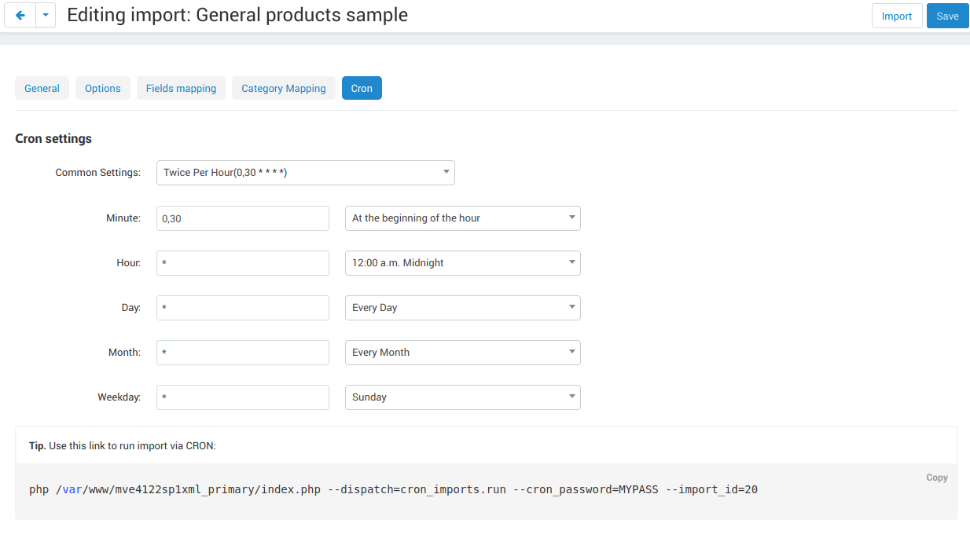Viewport: 970px width, 560px height.
Task: Click the 'Cron settings' heading
Action: tap(53, 138)
